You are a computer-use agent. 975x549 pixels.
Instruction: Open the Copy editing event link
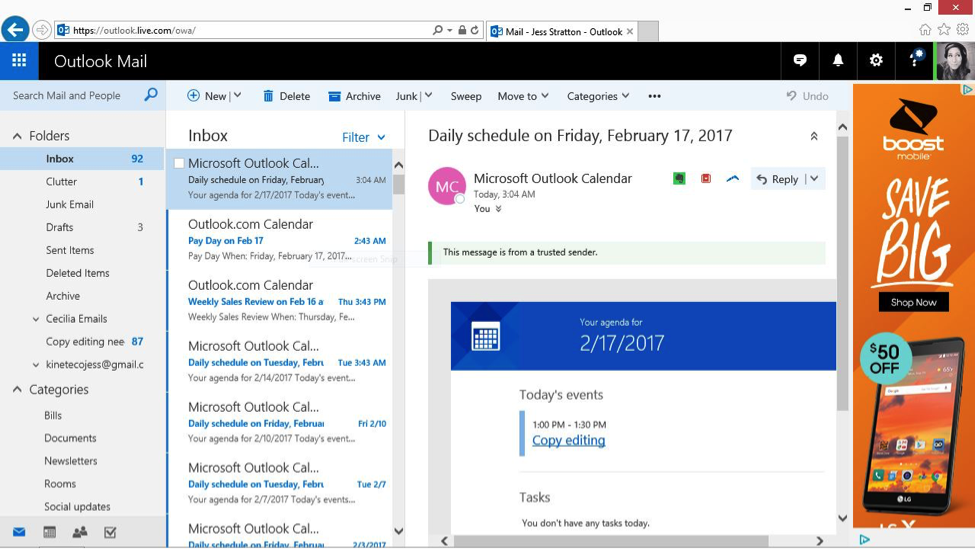(x=568, y=440)
